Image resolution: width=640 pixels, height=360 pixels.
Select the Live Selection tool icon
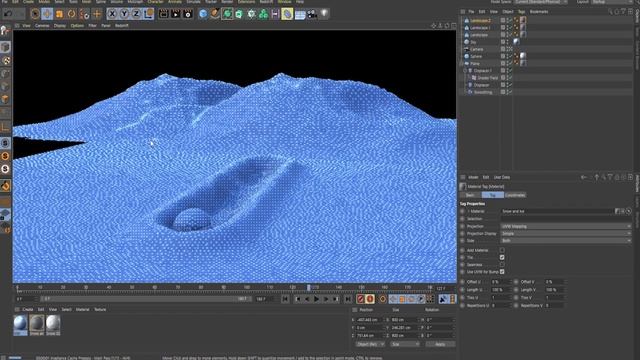coord(35,14)
